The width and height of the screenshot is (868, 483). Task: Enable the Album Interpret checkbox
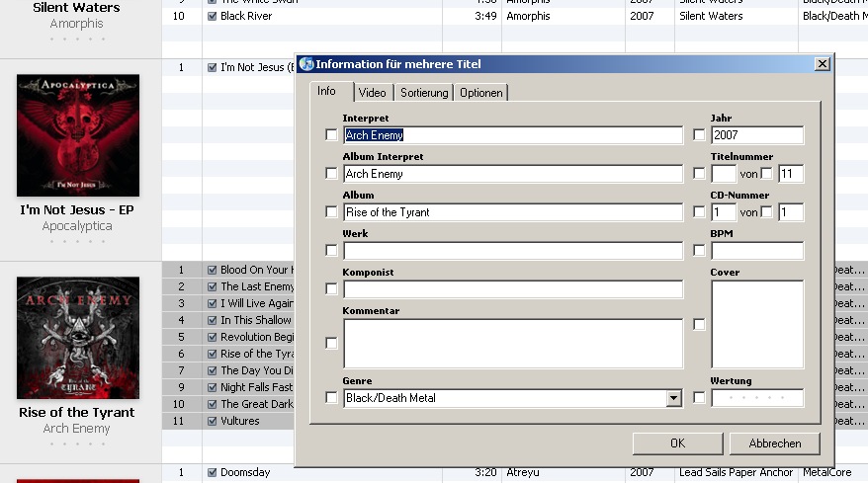(331, 174)
